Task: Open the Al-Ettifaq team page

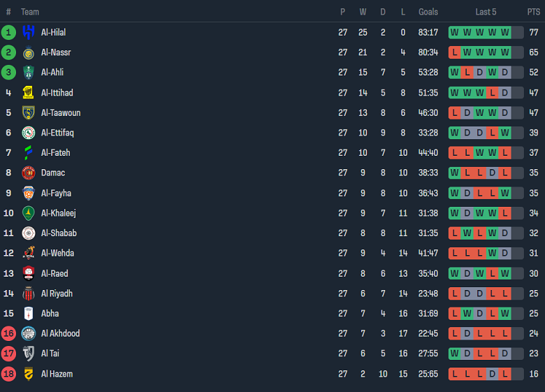Action: click(x=57, y=133)
